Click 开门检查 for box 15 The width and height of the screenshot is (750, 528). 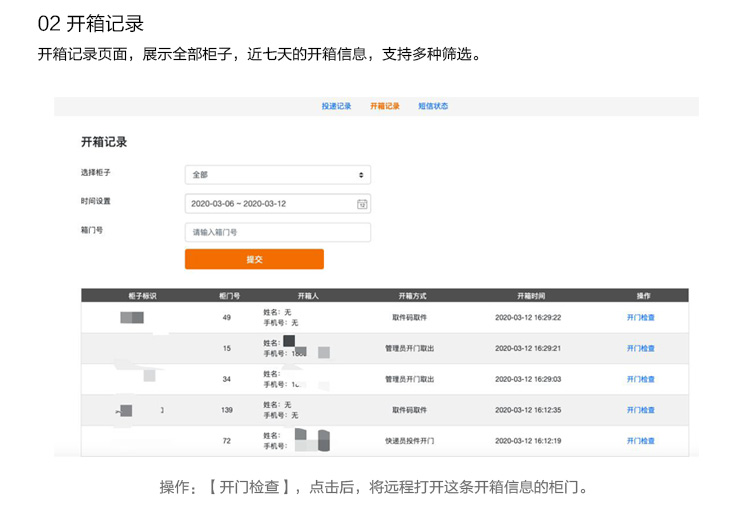(x=640, y=349)
